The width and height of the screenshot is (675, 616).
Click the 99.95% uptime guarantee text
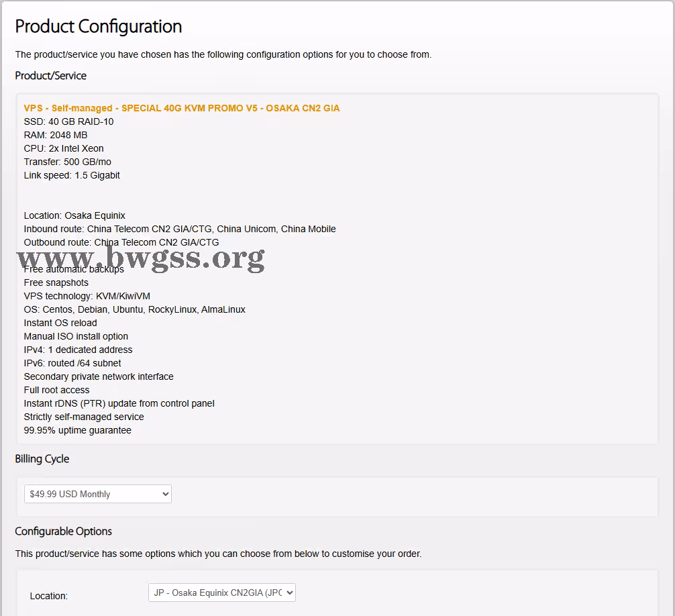coord(77,430)
